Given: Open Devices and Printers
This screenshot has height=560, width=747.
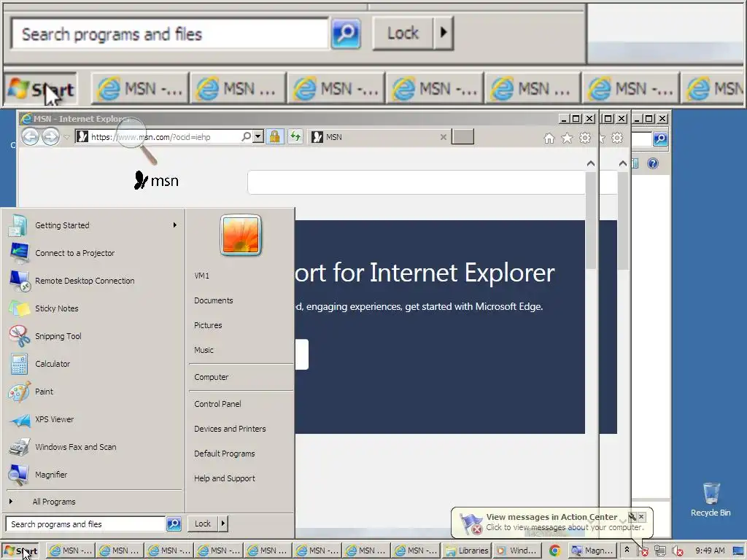Looking at the screenshot, I should click(x=241, y=429).
